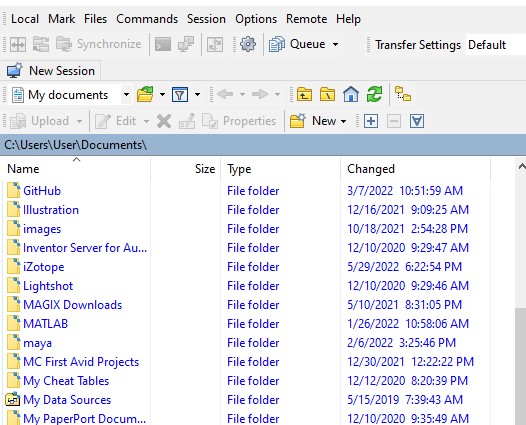
Task: Open the terminal console icon
Action: 163,44
